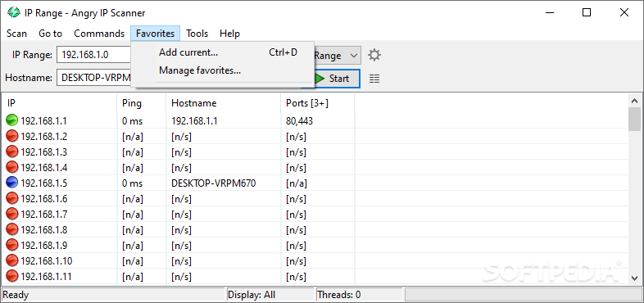Select the [n/s] ports cell for 192.168.1.4
This screenshot has width=644, height=303.
pyautogui.click(x=296, y=168)
